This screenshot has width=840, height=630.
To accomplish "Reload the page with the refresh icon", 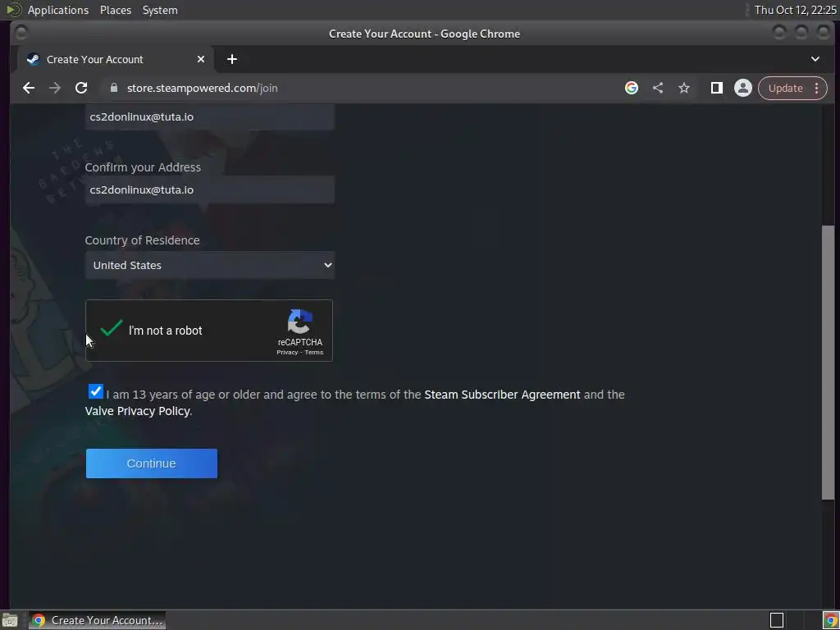I will [x=81, y=88].
